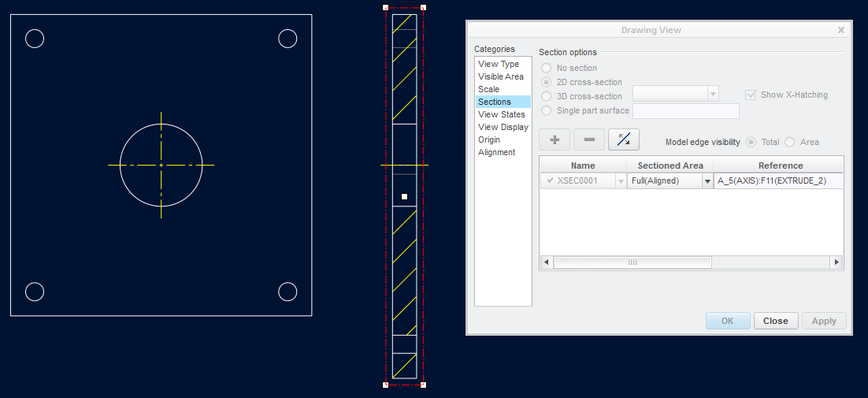Open the XSEC0001 name dropdown arrow
The height and width of the screenshot is (398, 868).
click(621, 181)
